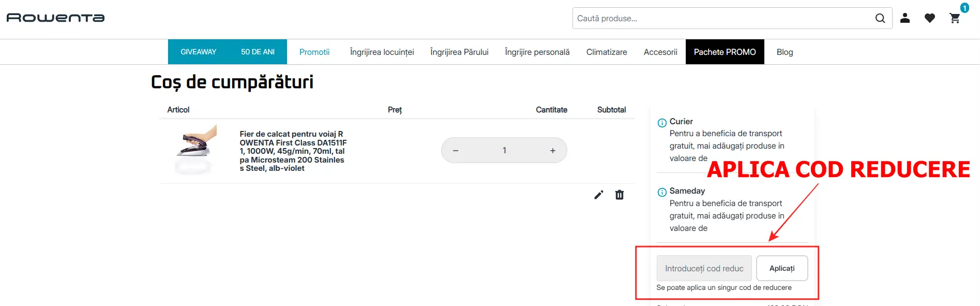Increase quantity with the plus button
980x306 pixels.
click(552, 151)
